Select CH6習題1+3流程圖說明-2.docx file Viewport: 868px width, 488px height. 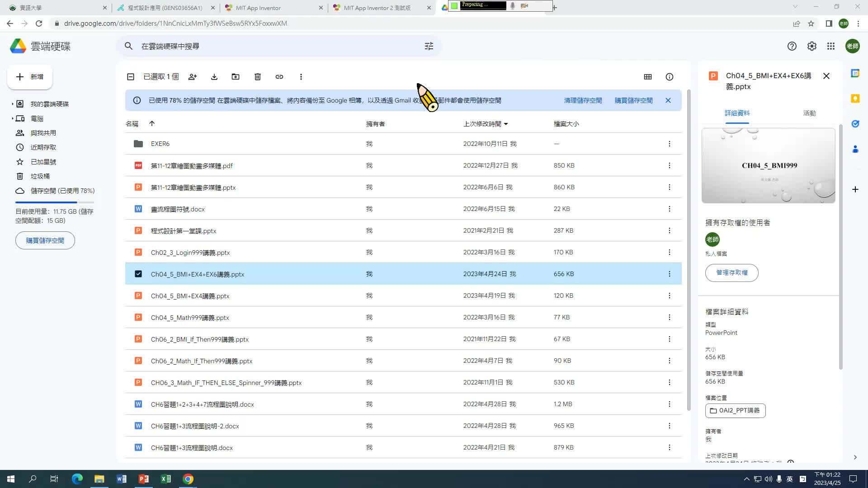click(x=403, y=426)
